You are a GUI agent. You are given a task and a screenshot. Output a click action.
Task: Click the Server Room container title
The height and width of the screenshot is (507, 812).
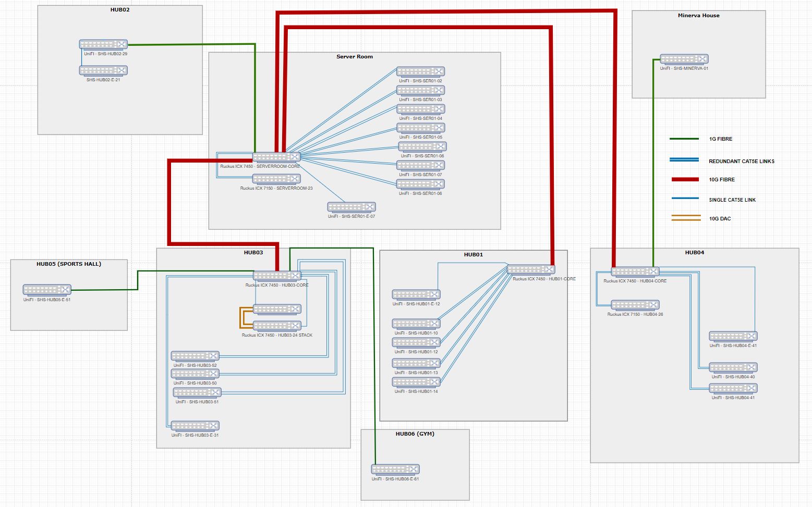[355, 57]
